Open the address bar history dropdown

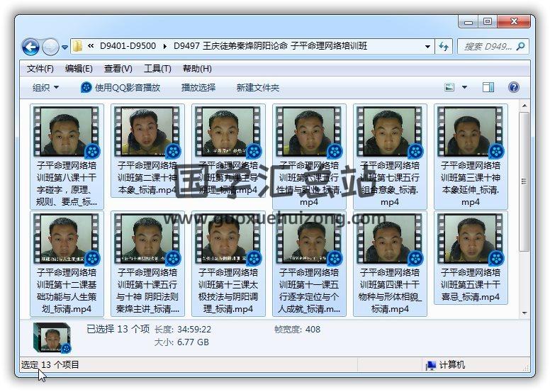click(427, 47)
